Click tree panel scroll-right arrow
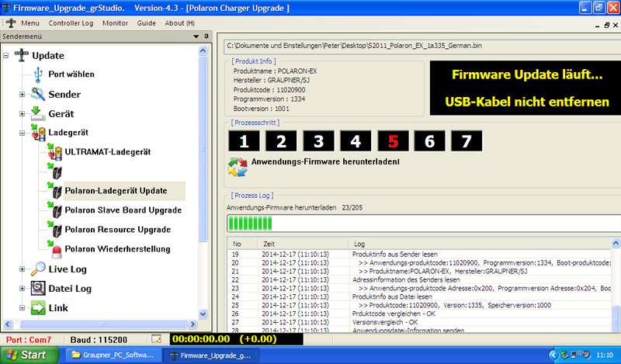621x364 pixels. coord(193,324)
